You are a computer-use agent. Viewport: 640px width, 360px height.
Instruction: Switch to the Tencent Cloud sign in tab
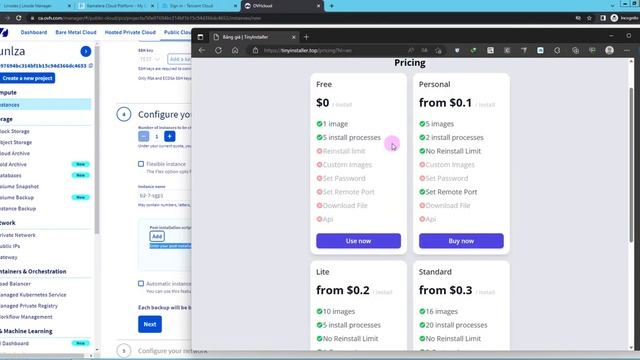199,6
